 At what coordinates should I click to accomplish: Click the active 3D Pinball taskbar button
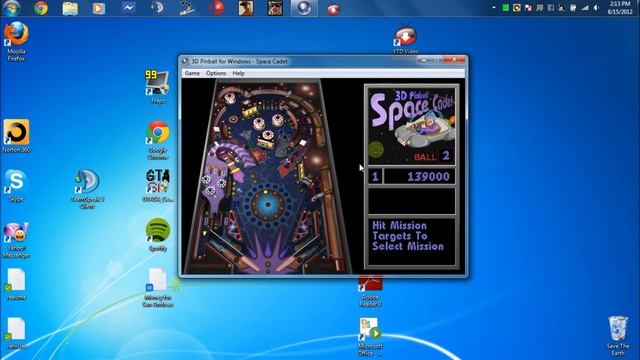point(304,8)
